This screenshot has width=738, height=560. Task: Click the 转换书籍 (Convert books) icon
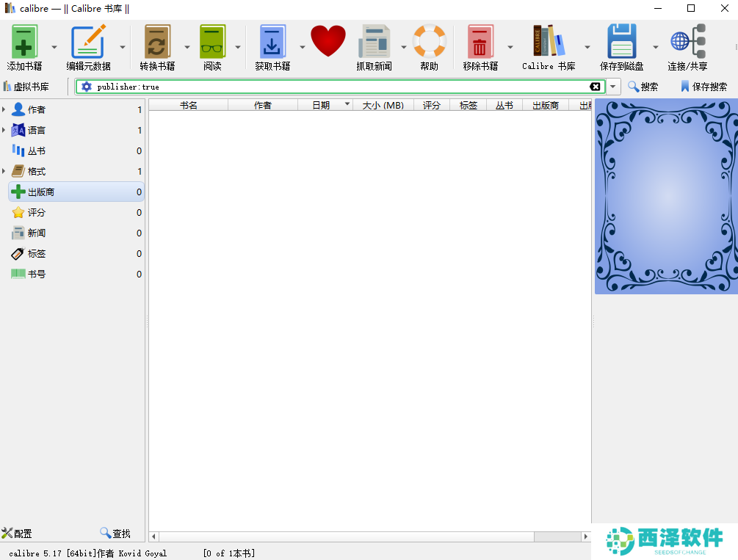click(x=157, y=41)
